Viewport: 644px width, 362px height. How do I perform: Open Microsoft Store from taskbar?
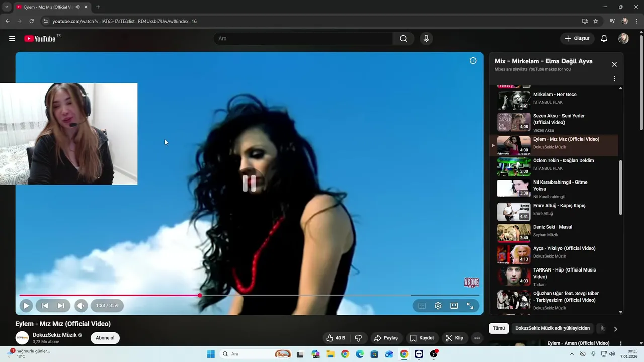coord(374,354)
